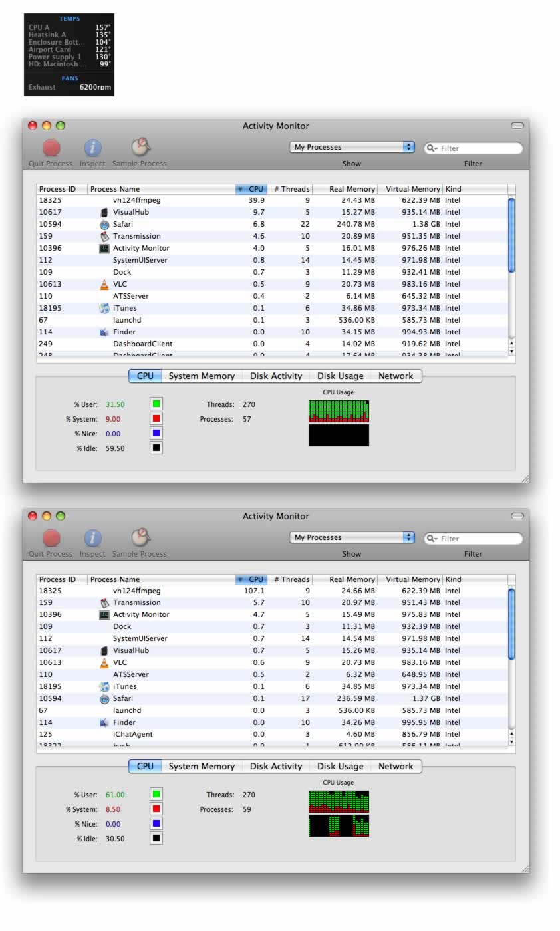
Task: Select Safari icon in lower window
Action: click(104, 698)
